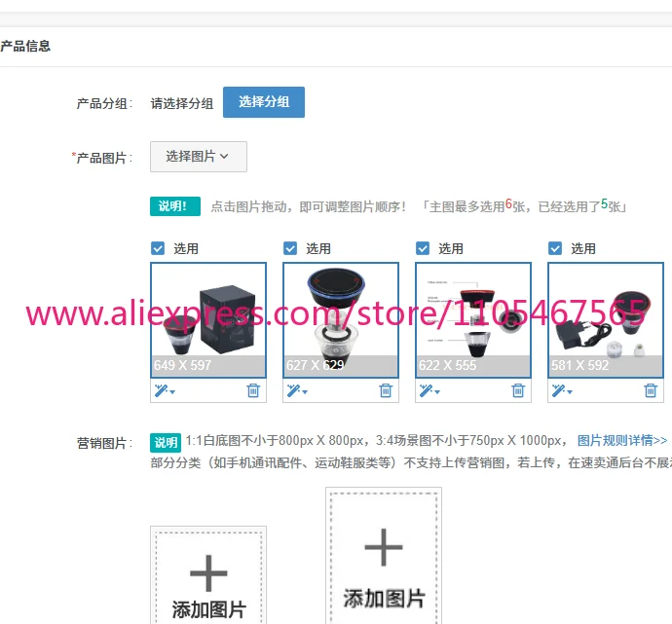672x624 pixels.
Task: Click the 选择分组 button
Action: 264,102
